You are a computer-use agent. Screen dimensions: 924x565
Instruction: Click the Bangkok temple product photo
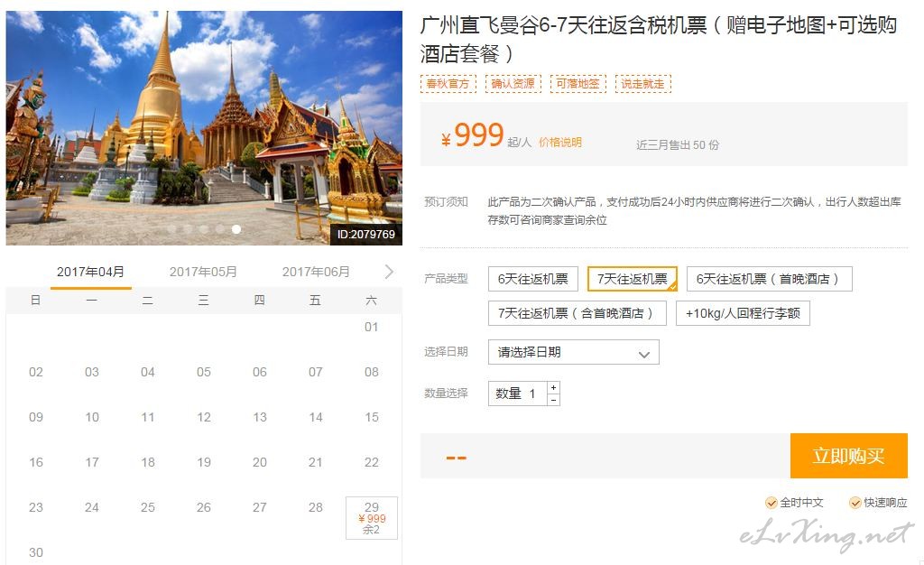pos(204,127)
